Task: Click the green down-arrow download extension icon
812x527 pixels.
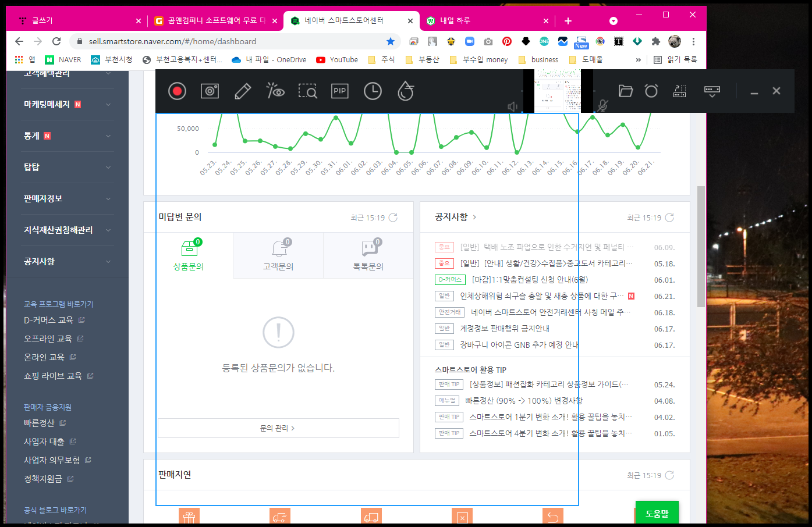Action: coord(637,41)
